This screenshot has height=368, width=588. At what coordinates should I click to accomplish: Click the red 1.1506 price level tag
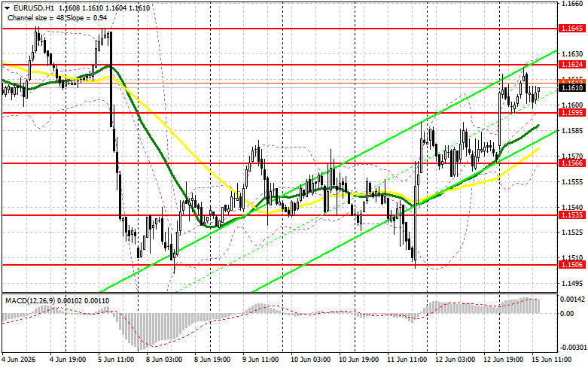coord(572,265)
